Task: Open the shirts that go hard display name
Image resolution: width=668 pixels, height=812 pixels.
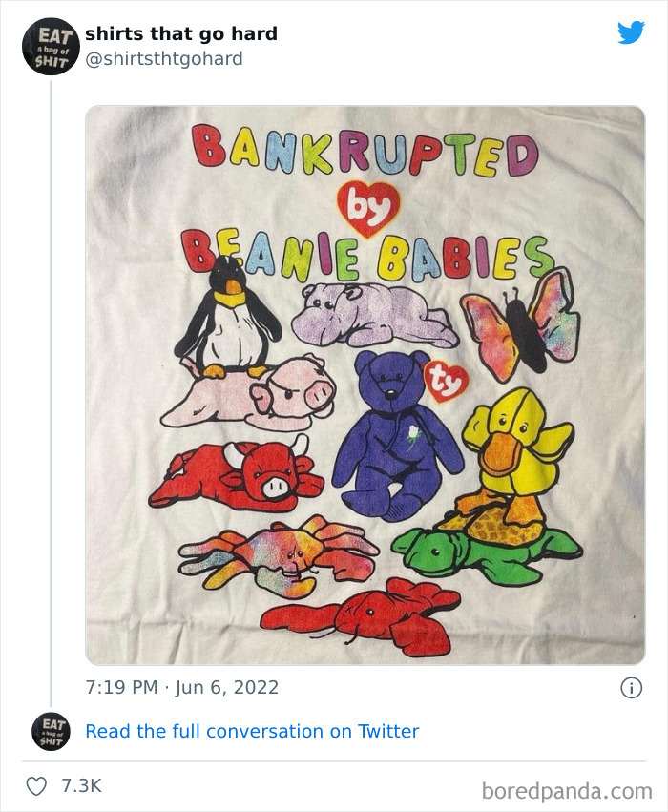Action: click(181, 33)
